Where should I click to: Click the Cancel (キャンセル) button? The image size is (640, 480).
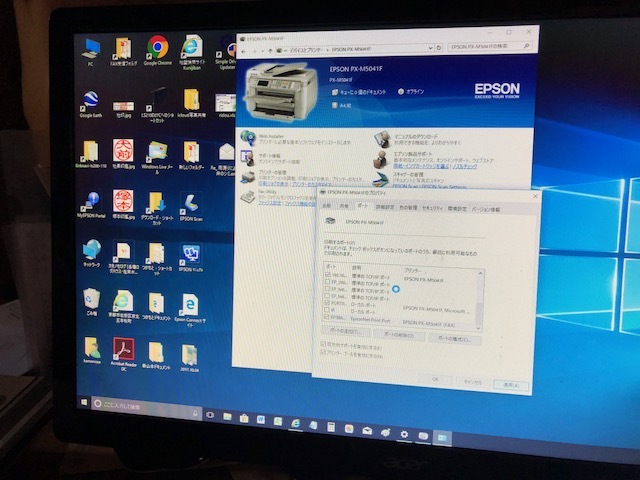click(473, 382)
